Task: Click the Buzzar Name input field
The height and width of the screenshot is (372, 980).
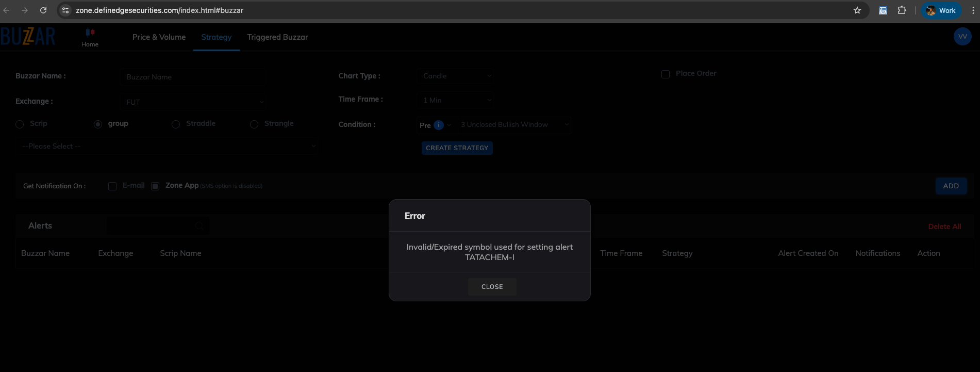Action: (x=194, y=77)
